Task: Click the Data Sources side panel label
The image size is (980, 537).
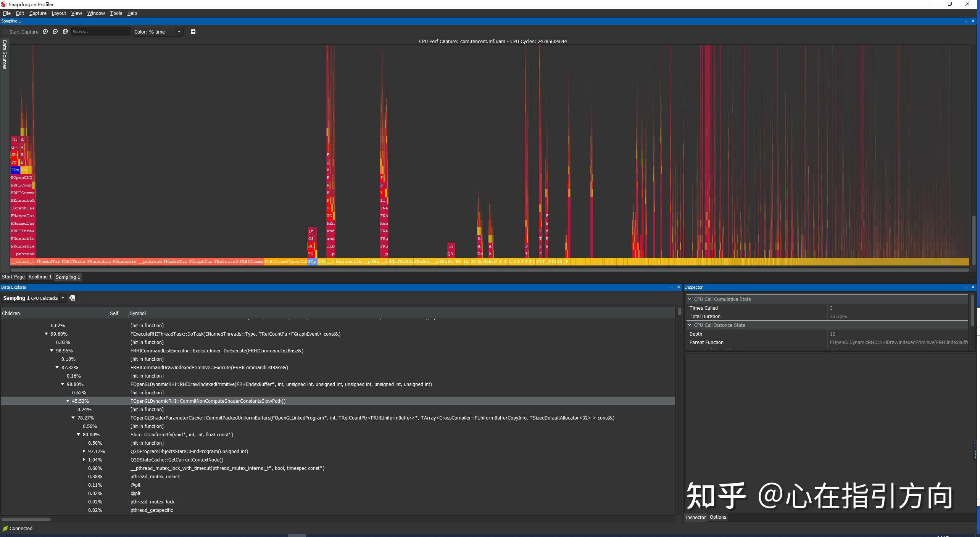Action: tap(5, 55)
